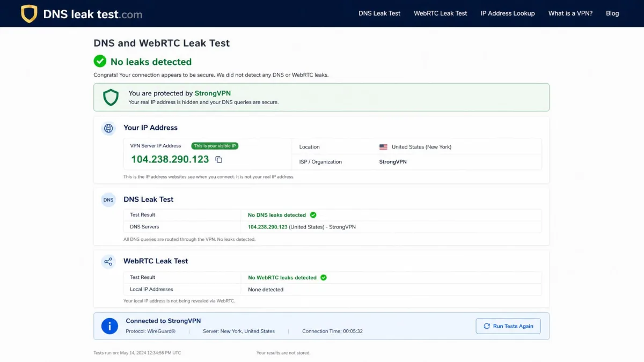
Task: Click the 'No leaks detected' heading text
Action: [x=151, y=62]
